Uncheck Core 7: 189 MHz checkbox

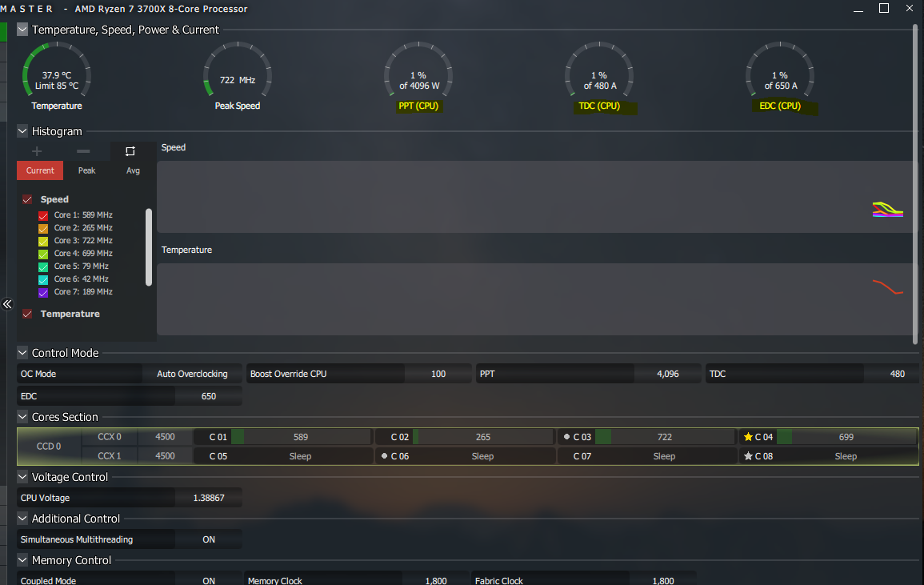coord(43,293)
